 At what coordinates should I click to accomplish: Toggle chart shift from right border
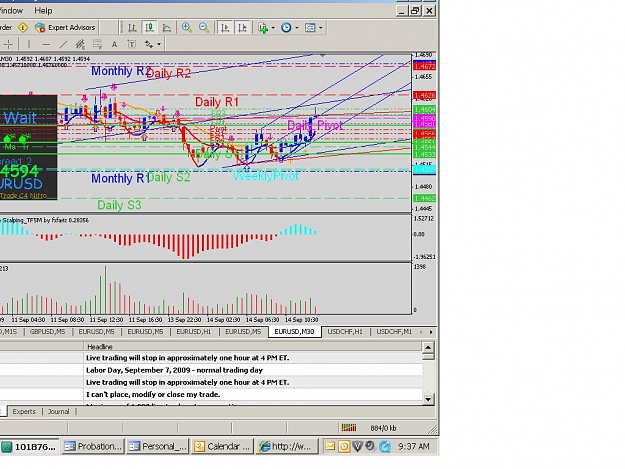coord(242,27)
